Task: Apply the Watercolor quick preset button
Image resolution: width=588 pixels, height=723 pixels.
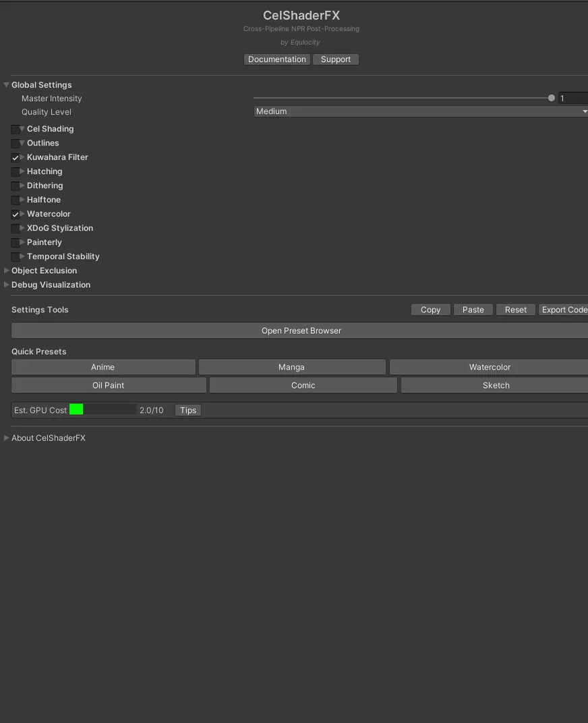Action: pyautogui.click(x=489, y=367)
